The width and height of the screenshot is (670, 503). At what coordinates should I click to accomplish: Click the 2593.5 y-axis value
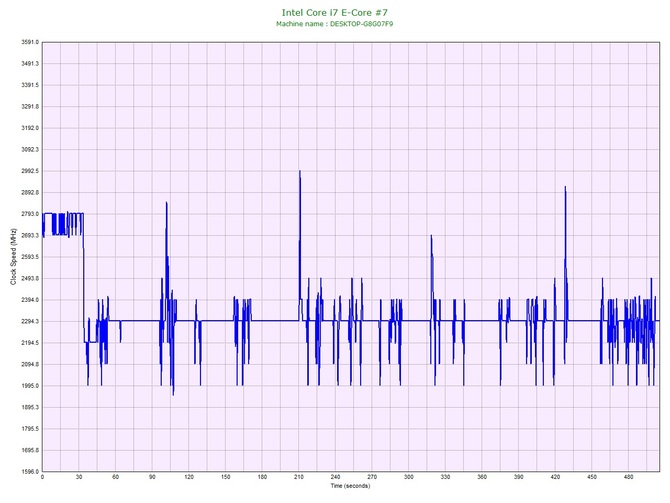pos(30,257)
